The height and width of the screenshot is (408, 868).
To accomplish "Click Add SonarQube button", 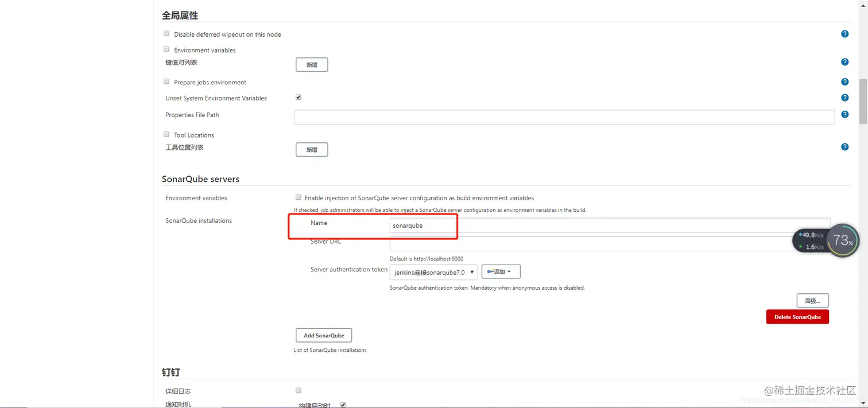I will 324,336.
